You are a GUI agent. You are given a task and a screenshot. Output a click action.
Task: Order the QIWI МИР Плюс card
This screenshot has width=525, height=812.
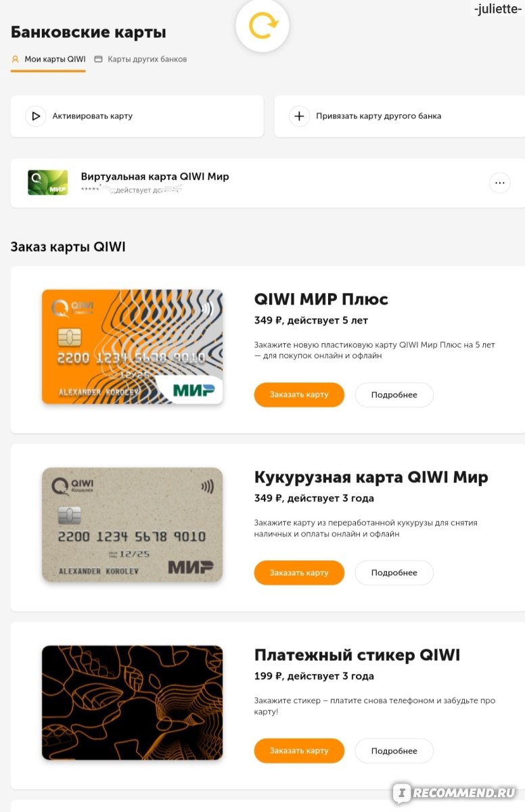[x=299, y=394]
